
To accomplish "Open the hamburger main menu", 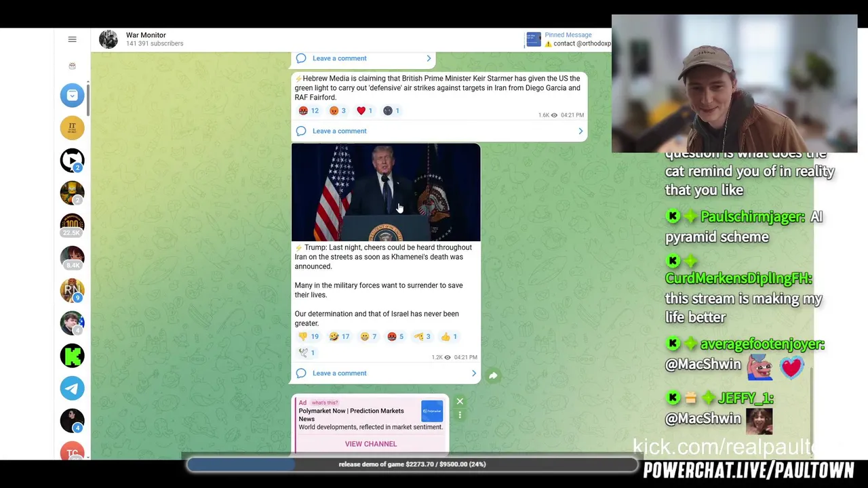I will point(72,39).
